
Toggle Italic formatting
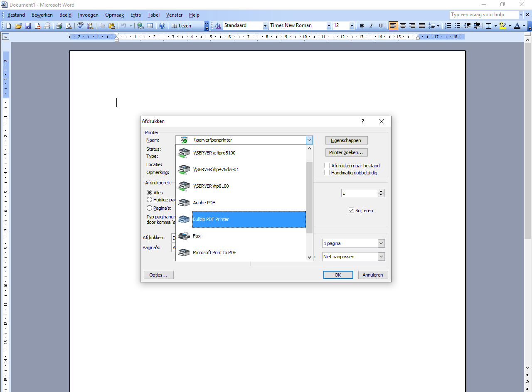tap(371, 26)
